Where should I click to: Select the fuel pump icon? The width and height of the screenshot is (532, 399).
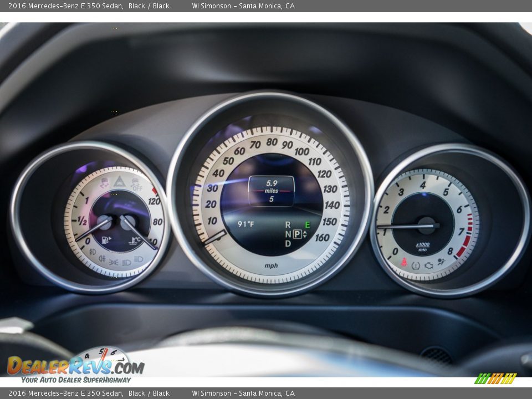pyautogui.click(x=105, y=239)
